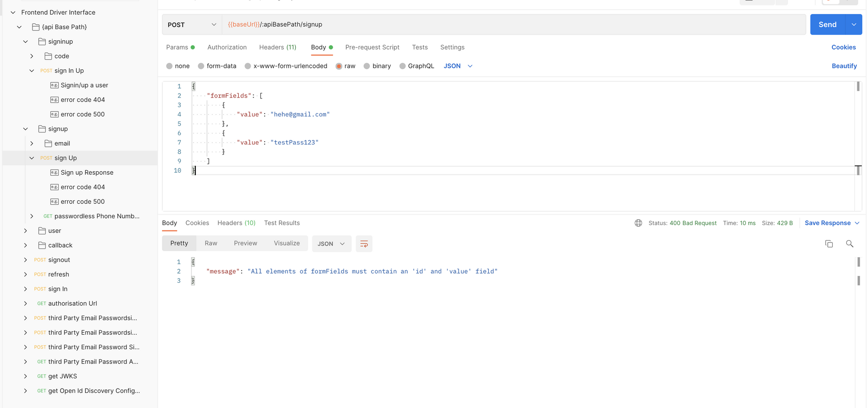The image size is (868, 408).
Task: Open the 'Signin/up a user' example
Action: [x=84, y=85]
